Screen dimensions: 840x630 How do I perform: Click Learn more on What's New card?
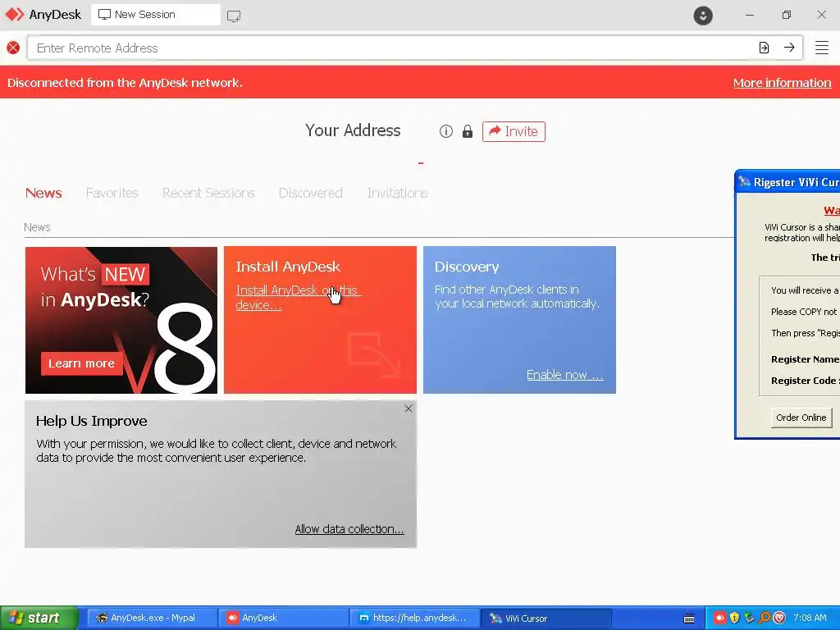(x=81, y=363)
